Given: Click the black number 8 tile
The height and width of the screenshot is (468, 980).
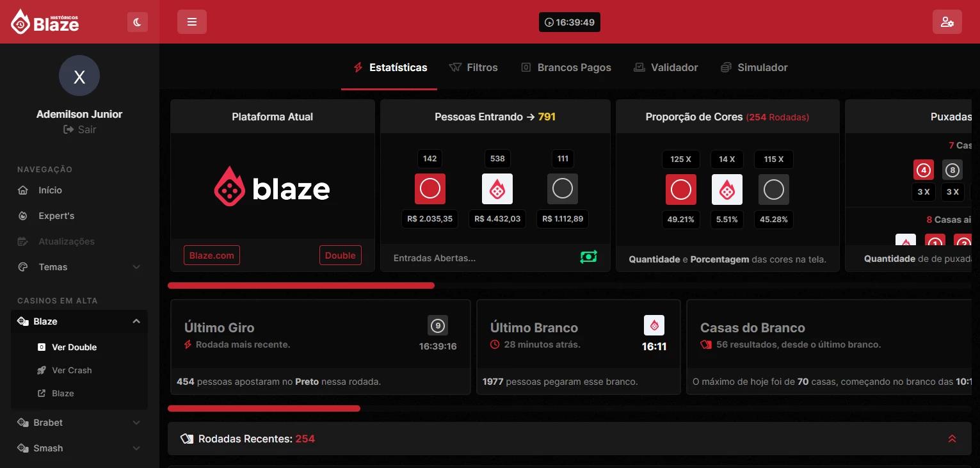Looking at the screenshot, I should click(x=952, y=170).
